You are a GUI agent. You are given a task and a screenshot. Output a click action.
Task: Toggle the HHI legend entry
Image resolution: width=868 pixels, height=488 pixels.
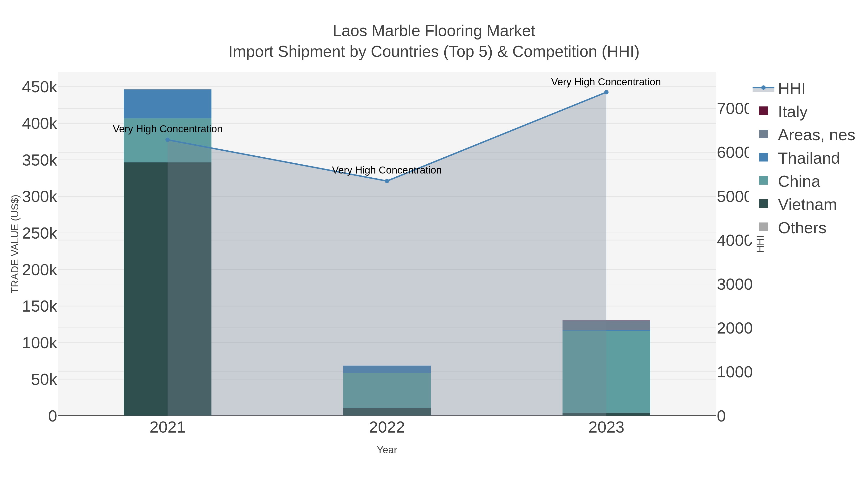(779, 88)
